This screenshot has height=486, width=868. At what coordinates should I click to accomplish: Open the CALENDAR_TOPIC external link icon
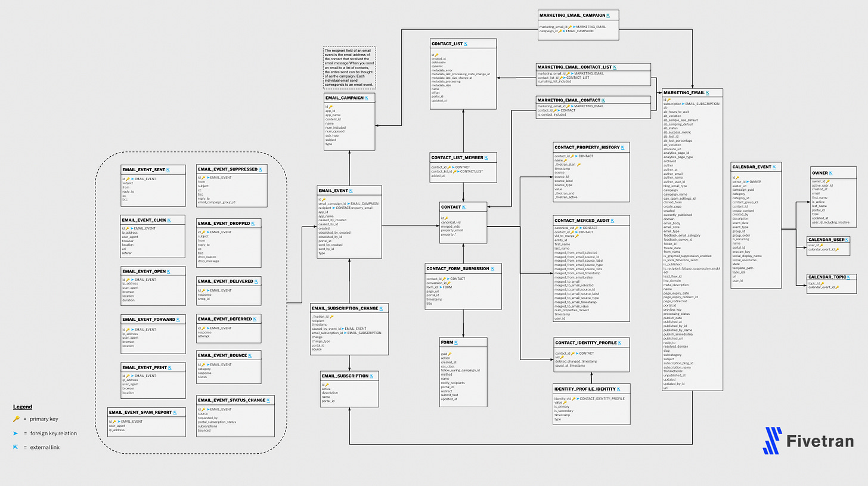tap(848, 278)
